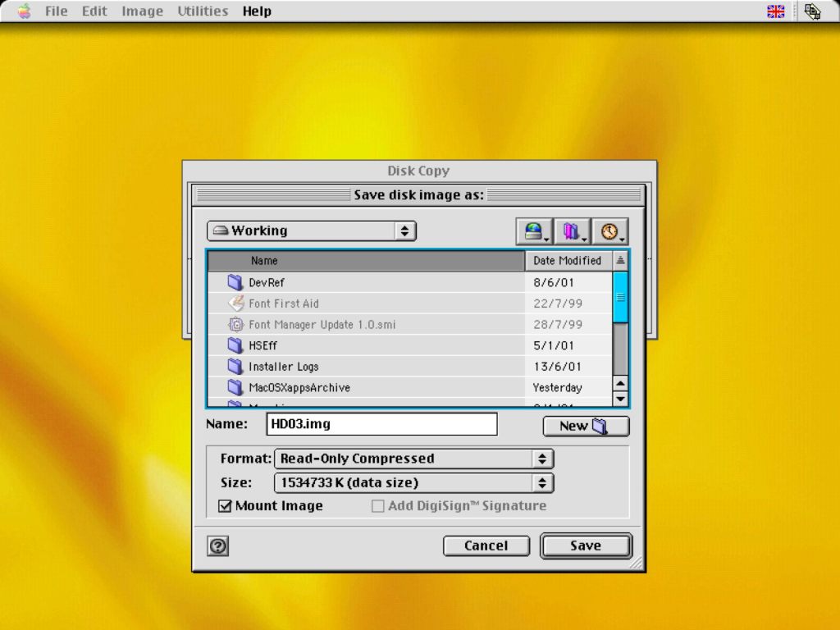Click the Save button
This screenshot has width=840, height=630.
coord(585,546)
